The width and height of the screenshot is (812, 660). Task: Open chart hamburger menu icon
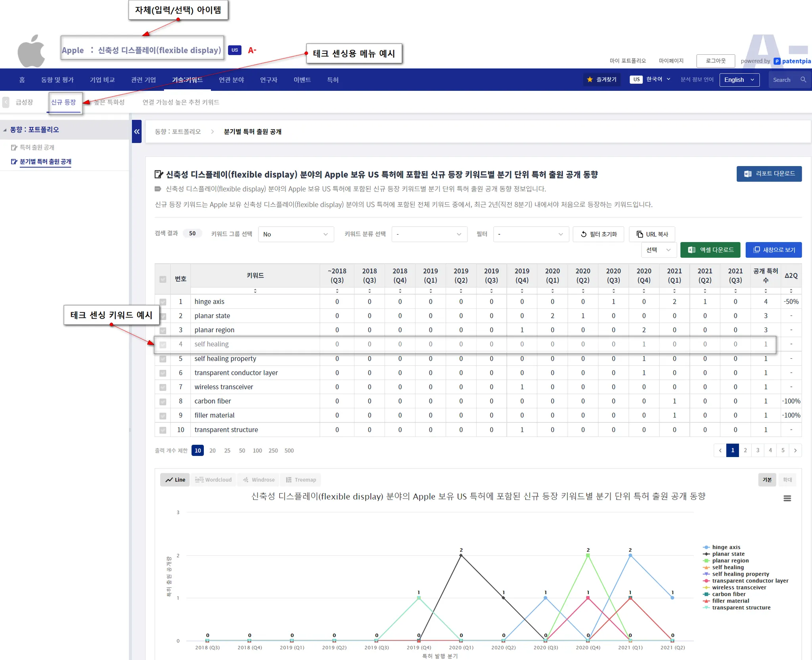787,498
